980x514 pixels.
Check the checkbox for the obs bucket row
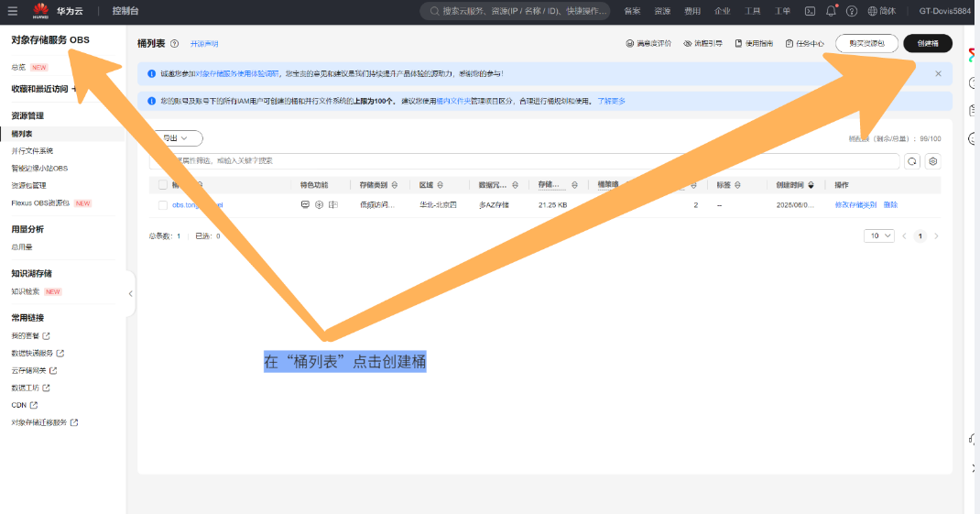(x=163, y=205)
